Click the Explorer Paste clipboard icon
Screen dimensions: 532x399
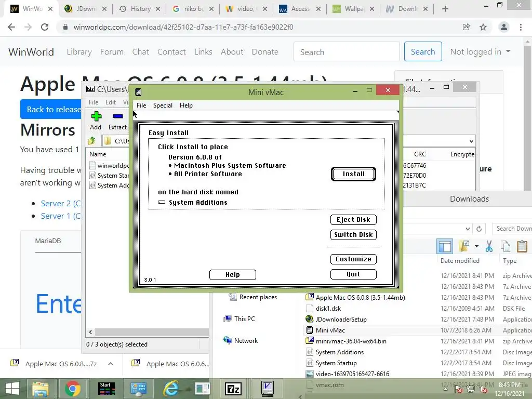tap(522, 246)
